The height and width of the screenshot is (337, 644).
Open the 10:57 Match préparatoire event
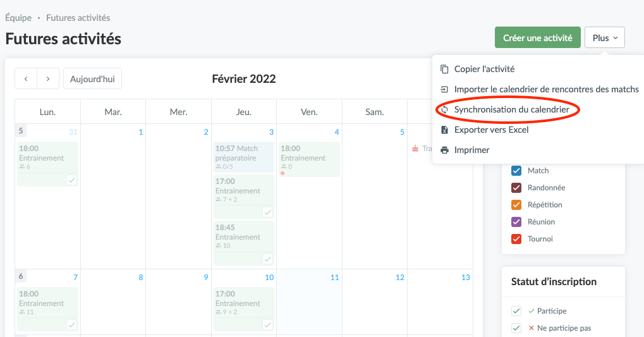(x=243, y=157)
